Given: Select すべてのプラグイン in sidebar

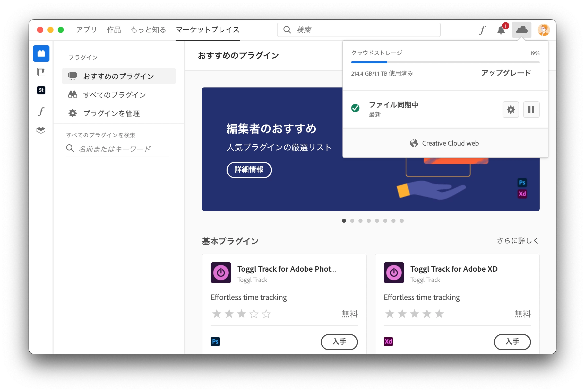Looking at the screenshot, I should (x=114, y=95).
